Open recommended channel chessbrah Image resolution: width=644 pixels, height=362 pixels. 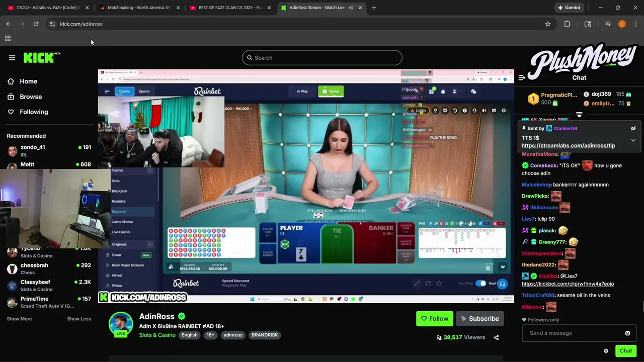tap(49, 268)
